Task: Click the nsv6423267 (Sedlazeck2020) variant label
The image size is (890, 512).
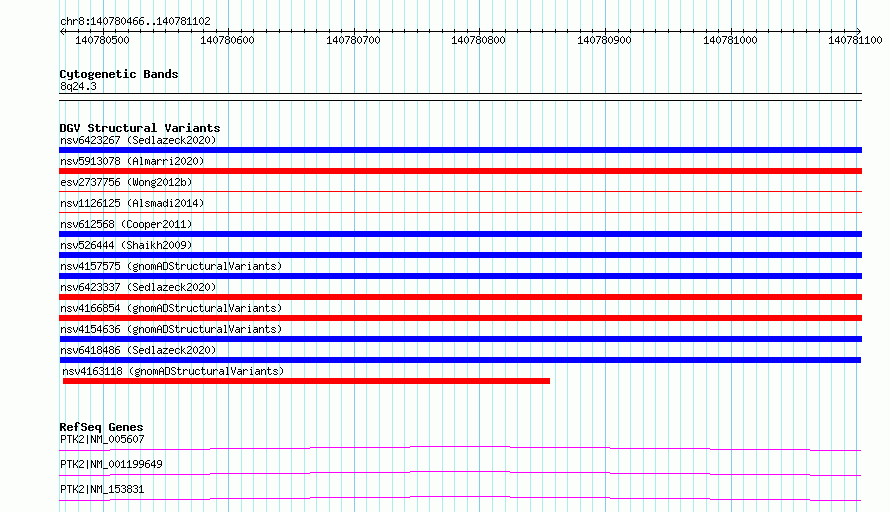Action: [x=138, y=140]
